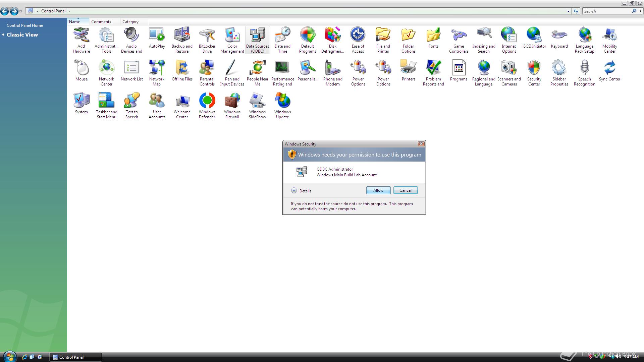This screenshot has width=644, height=362.
Task: Open the Parental Controls icon
Action: (x=207, y=72)
